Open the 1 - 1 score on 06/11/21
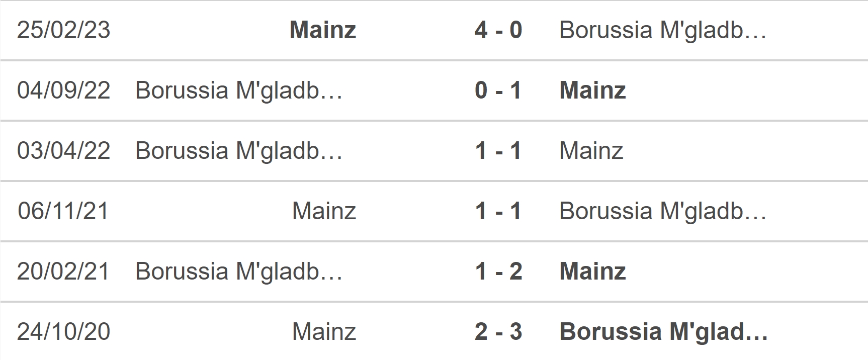 (x=498, y=211)
